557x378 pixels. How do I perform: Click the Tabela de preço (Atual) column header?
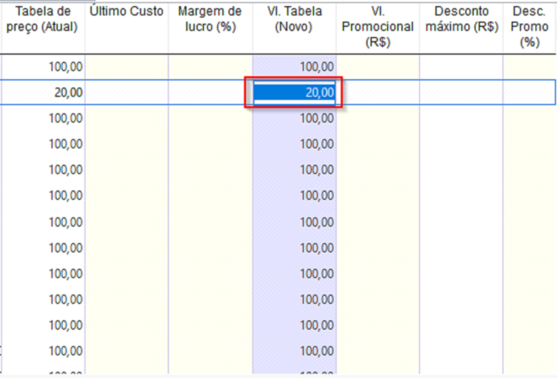point(42,28)
